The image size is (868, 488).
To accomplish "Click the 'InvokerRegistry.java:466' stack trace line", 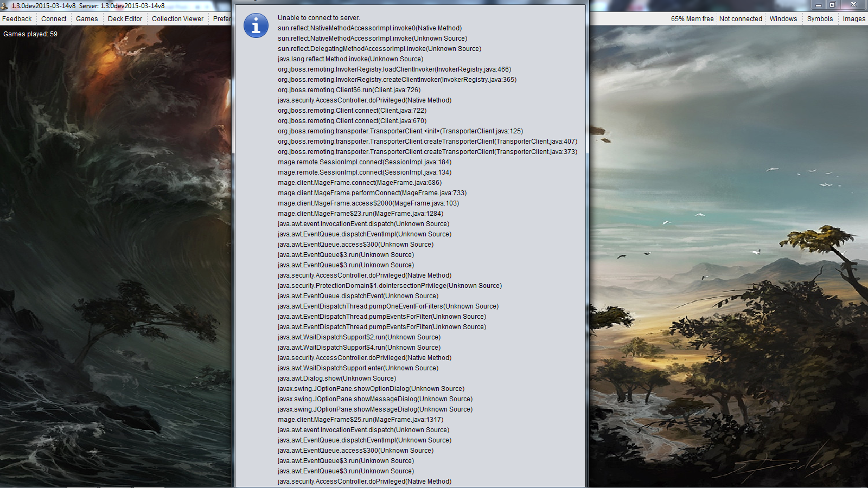I will 394,69.
